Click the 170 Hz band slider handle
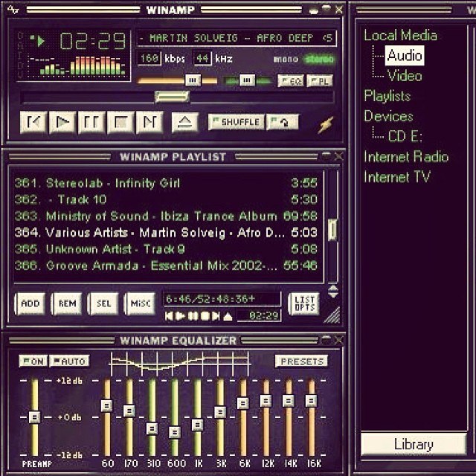Viewport: 476px width, 476px height. (129, 411)
